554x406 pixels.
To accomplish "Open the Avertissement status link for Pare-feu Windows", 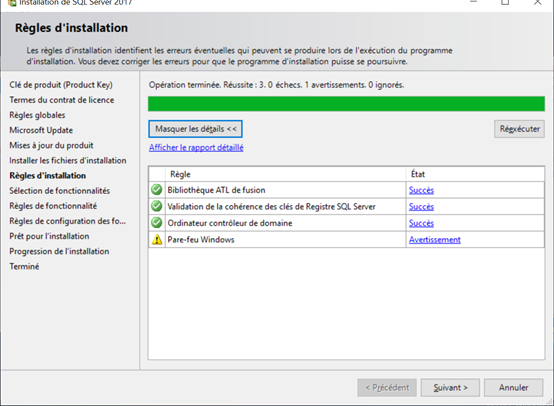I will coord(435,240).
